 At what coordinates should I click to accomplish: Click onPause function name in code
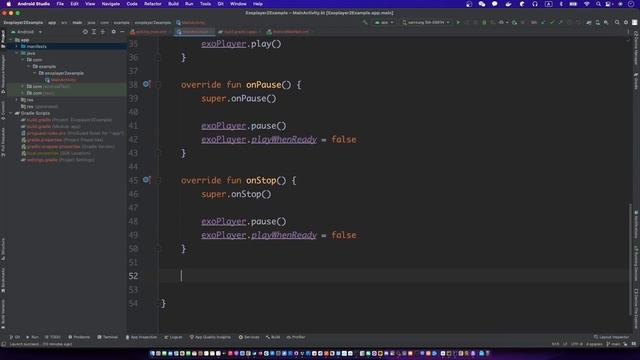(263, 85)
